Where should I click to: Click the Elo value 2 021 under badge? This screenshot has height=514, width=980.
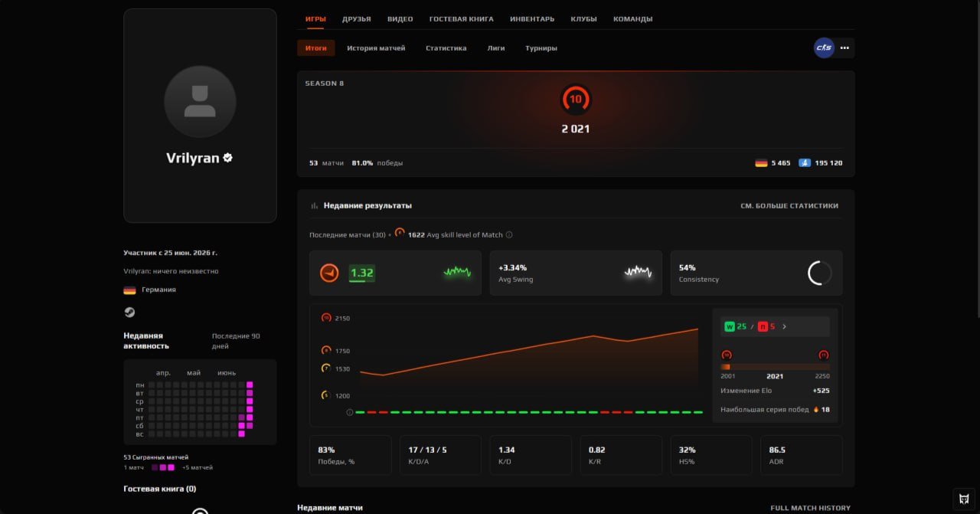[576, 129]
